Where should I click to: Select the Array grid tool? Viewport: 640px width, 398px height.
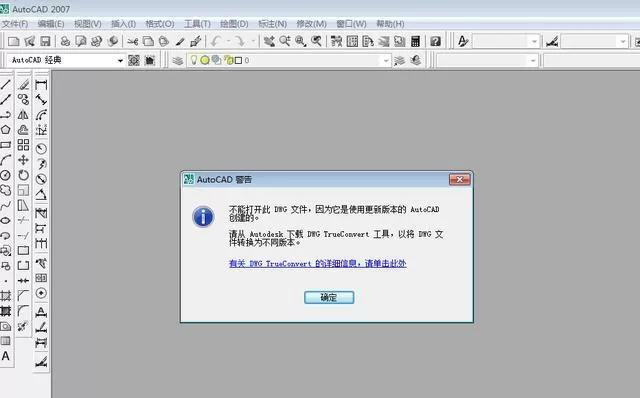tap(23, 145)
